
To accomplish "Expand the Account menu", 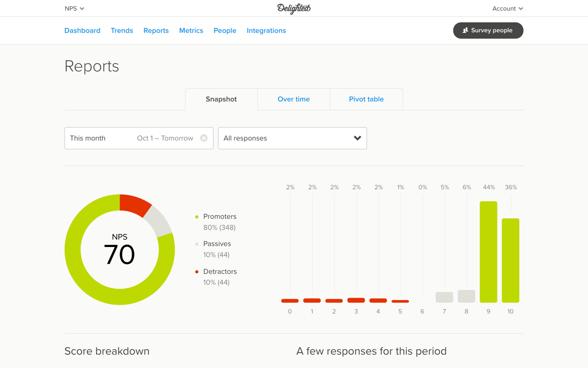I will 508,8.
